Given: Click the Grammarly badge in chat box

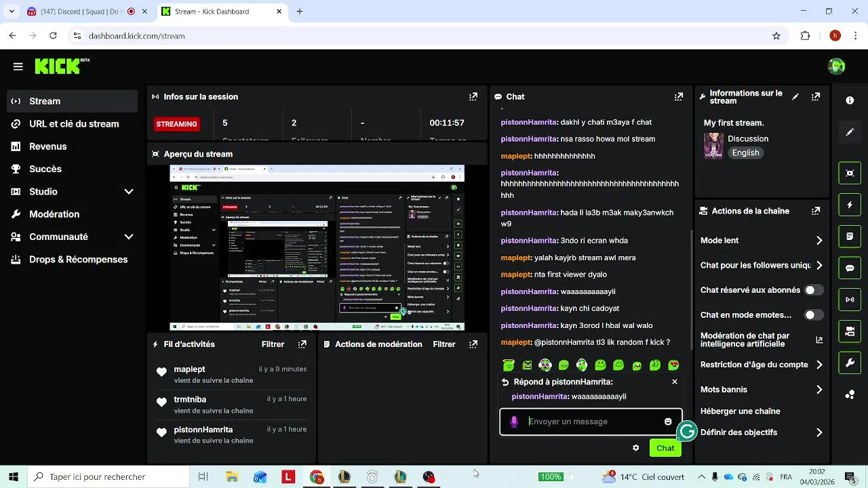Looking at the screenshot, I should click(688, 431).
